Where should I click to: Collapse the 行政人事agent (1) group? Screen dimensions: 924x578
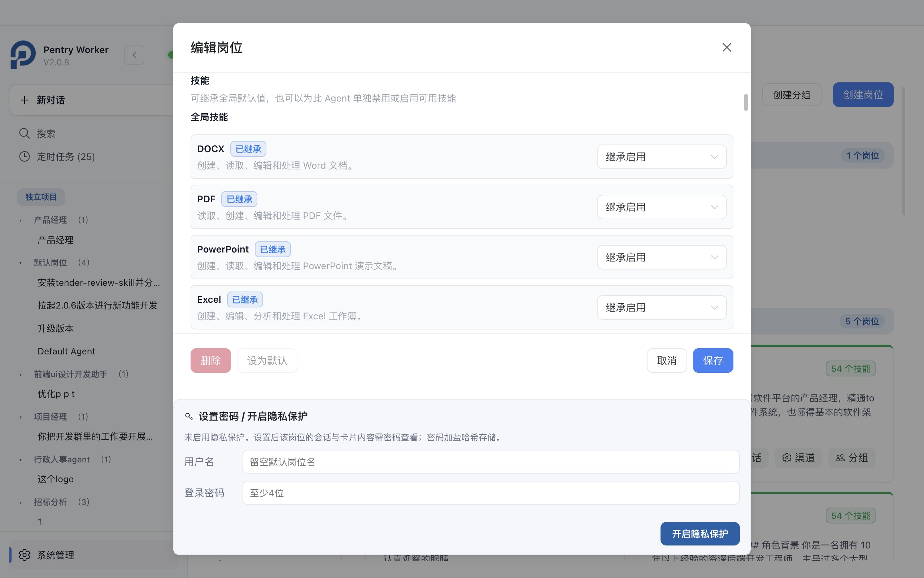point(21,460)
